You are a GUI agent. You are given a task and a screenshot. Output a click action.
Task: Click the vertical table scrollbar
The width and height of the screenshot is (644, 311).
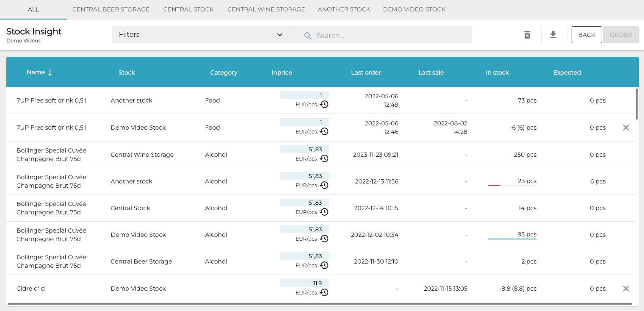[x=636, y=104]
